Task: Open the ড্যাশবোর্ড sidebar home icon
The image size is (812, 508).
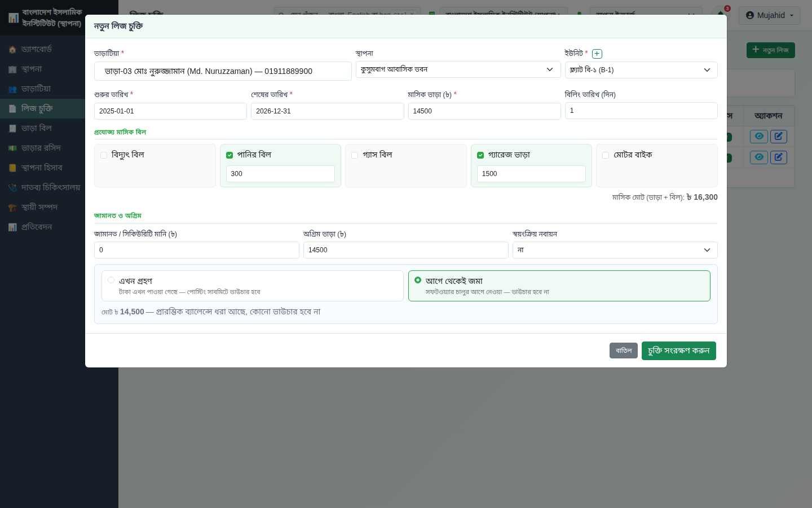Action: tap(12, 50)
